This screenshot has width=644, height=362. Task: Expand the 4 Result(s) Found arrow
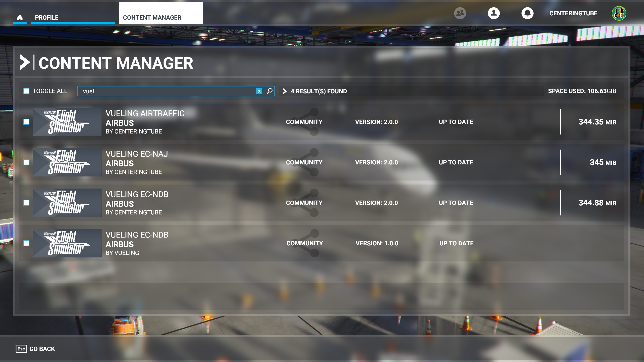pyautogui.click(x=285, y=91)
